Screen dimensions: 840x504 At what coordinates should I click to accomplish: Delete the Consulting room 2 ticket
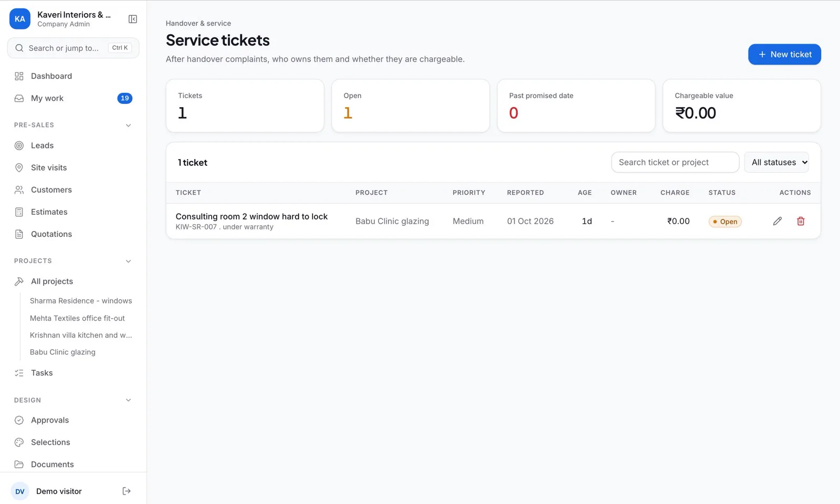tap(801, 221)
